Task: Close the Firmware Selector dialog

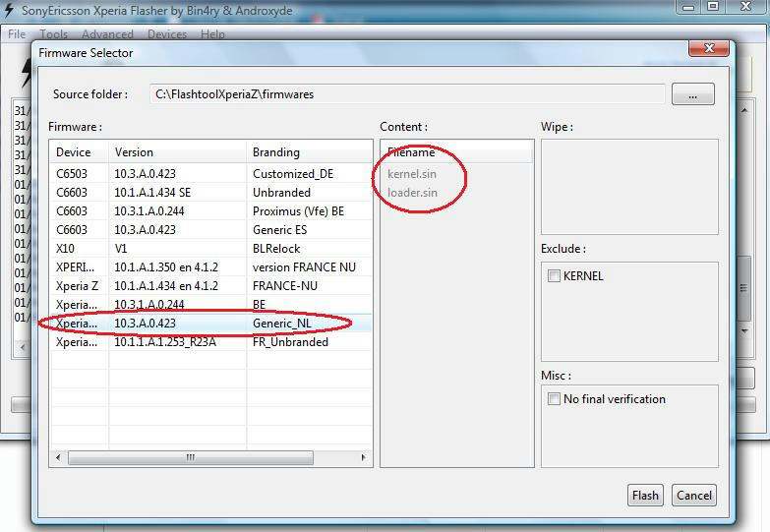Action: (x=708, y=48)
